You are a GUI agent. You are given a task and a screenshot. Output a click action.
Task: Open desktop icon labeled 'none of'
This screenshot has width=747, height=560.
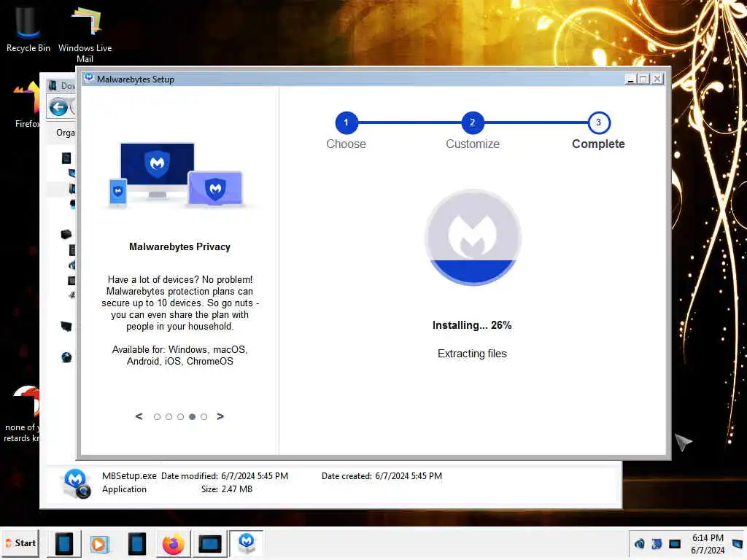pos(21,413)
